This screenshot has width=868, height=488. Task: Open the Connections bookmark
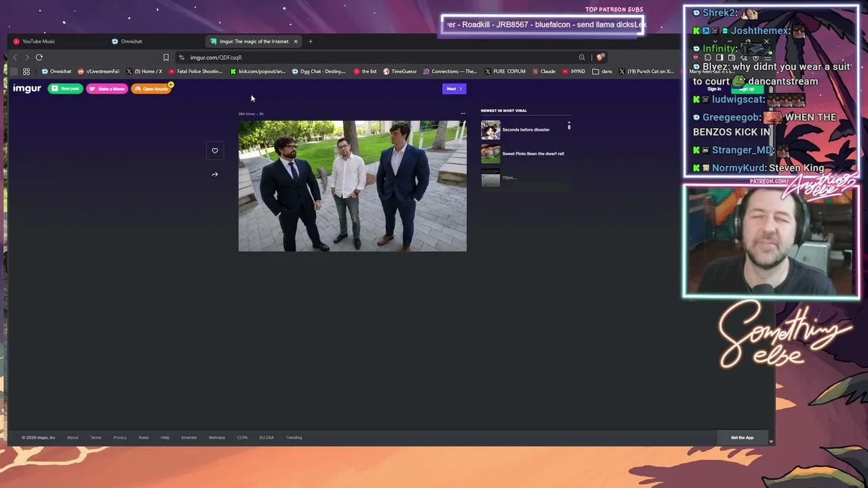coord(450,71)
